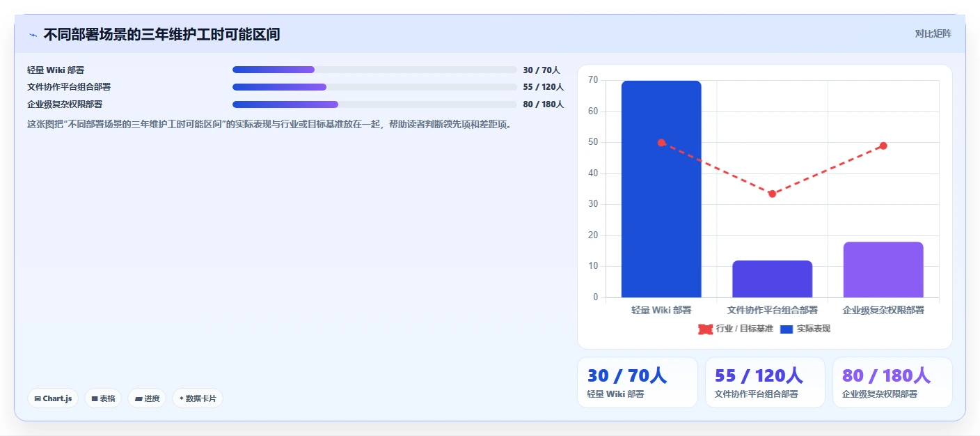The width and height of the screenshot is (980, 436).
Task: Click the red dashed legend swatch
Action: 705,329
